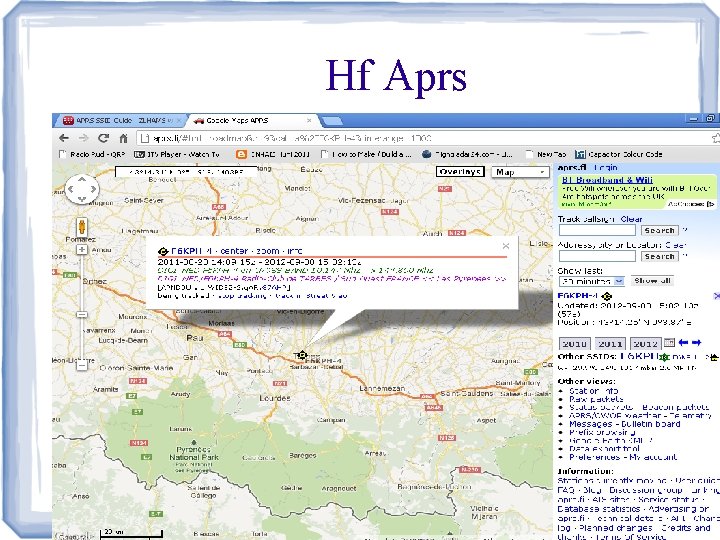Click the station symbol next to F6KPH-4 in sidebar

pyautogui.click(x=607, y=296)
